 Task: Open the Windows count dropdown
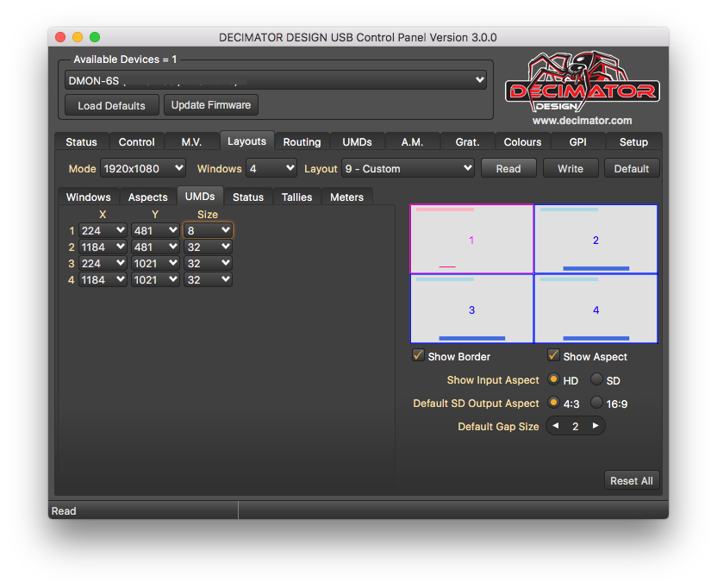[x=271, y=168]
